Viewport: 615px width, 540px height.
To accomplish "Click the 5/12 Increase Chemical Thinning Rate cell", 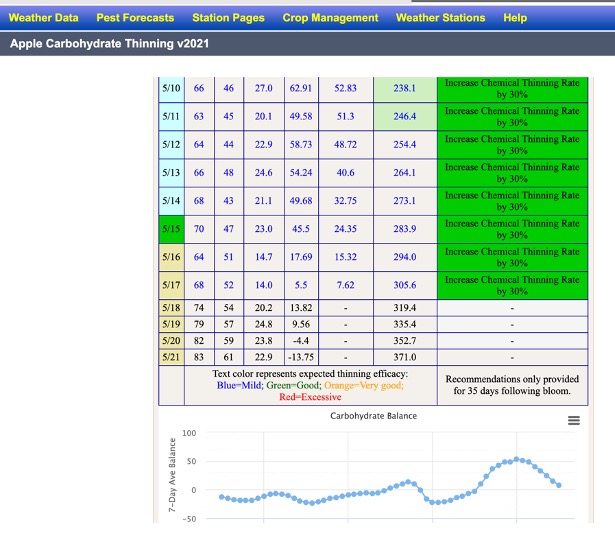I will 512,145.
